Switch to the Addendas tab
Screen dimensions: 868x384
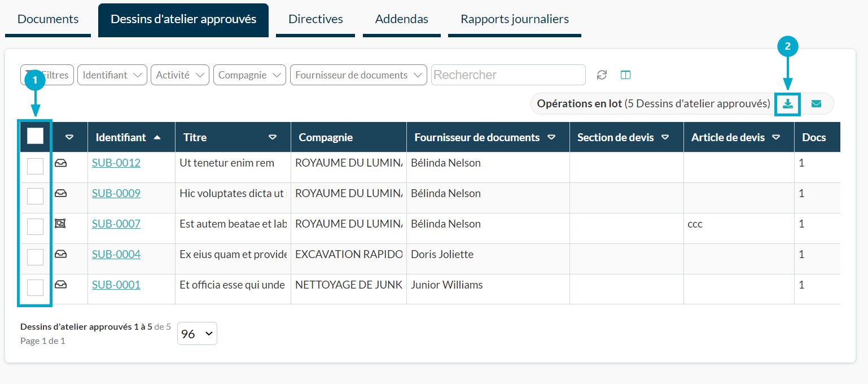402,19
